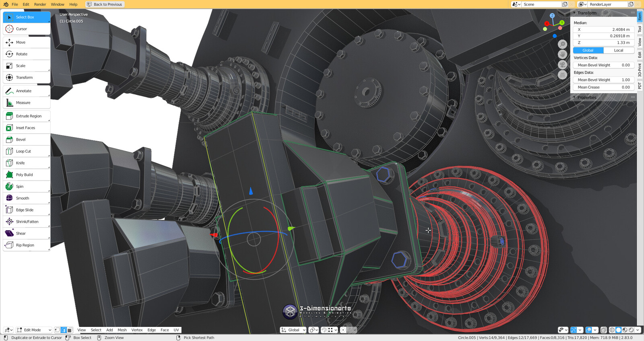Switch to the Tool sidebar tab
Viewport: 644px width, 341px height.
(640, 29)
